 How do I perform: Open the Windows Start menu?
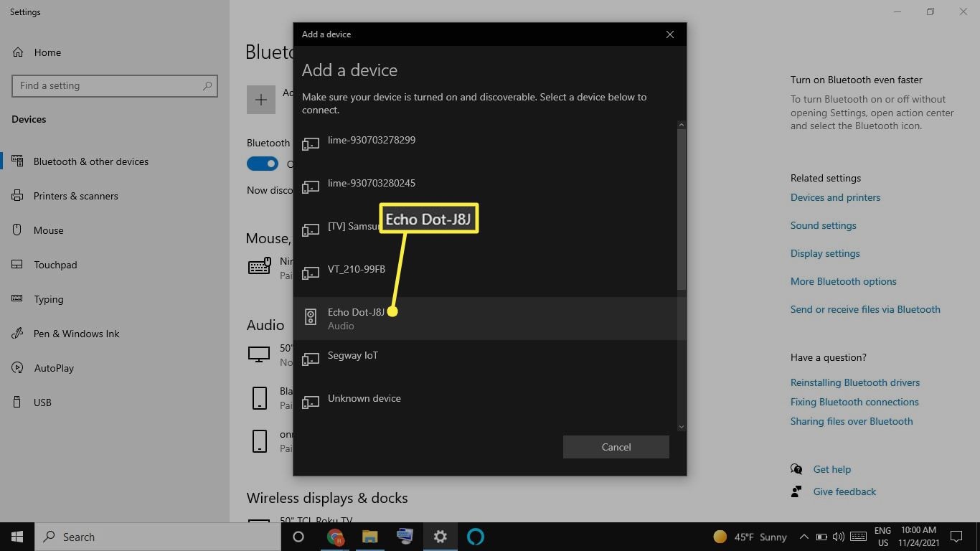[17, 537]
